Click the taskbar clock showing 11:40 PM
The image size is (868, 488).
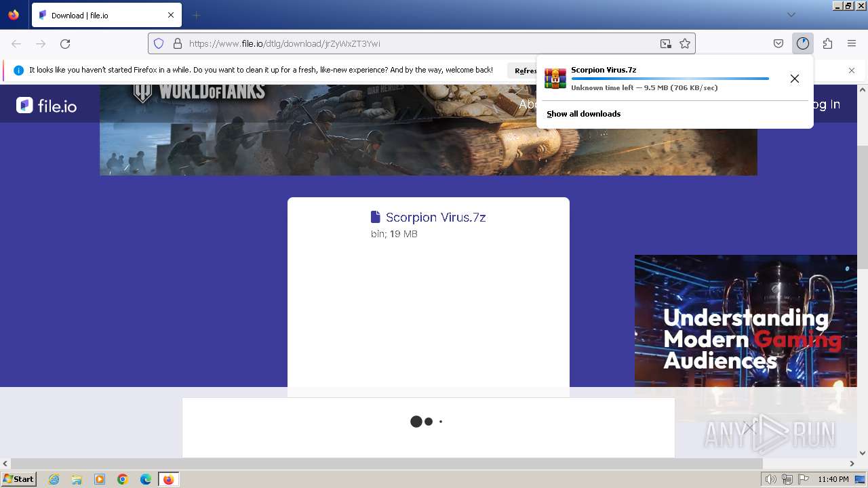click(833, 479)
